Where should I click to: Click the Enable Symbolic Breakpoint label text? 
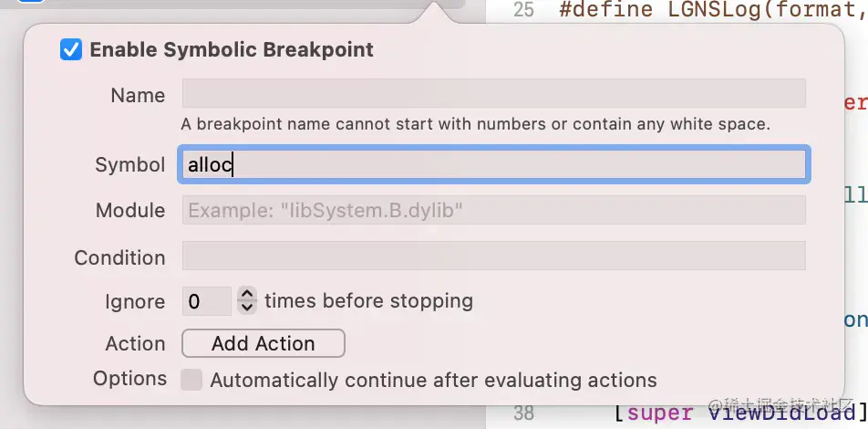[232, 50]
